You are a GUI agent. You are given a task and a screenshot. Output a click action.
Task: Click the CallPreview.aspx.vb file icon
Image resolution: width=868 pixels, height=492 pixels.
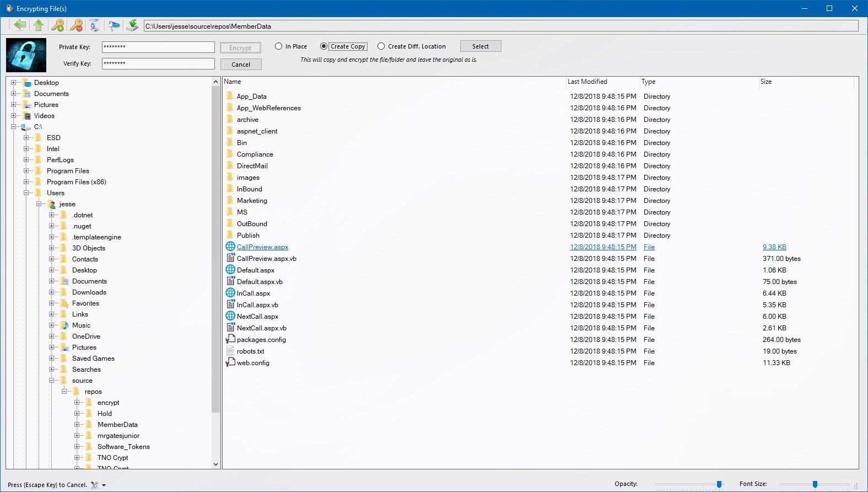[x=230, y=258]
